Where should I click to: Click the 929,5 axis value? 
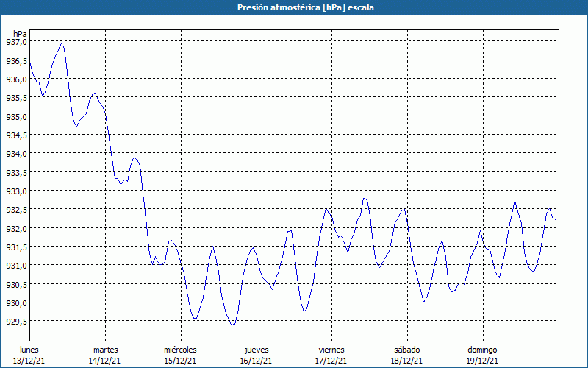coord(16,322)
